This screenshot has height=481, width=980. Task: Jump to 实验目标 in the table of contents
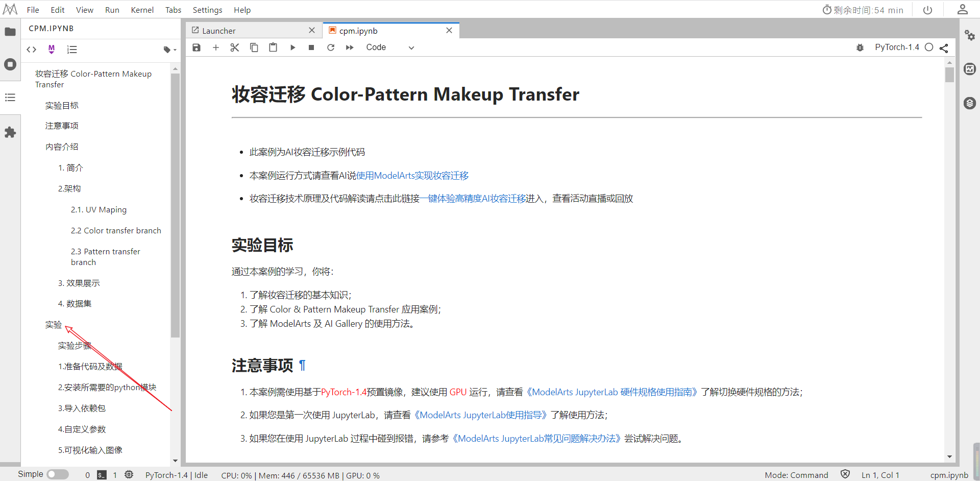pos(62,106)
